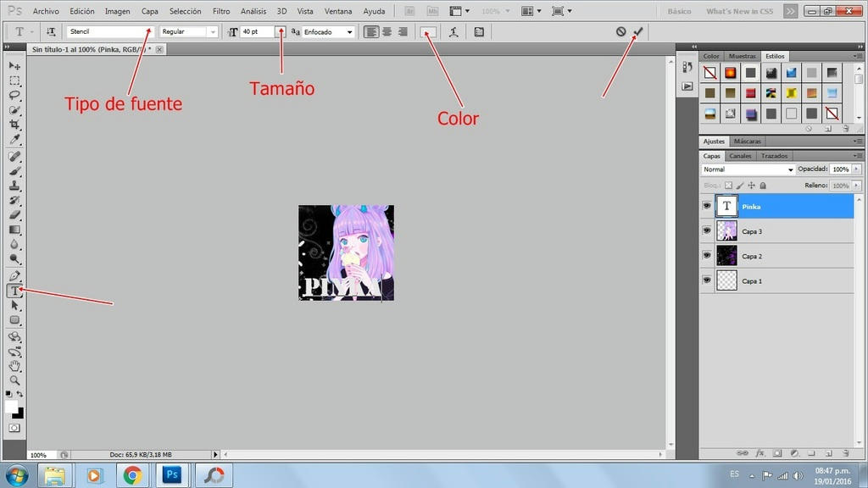Hide the Pinka text layer
This screenshot has width=868, height=488.
coord(707,206)
